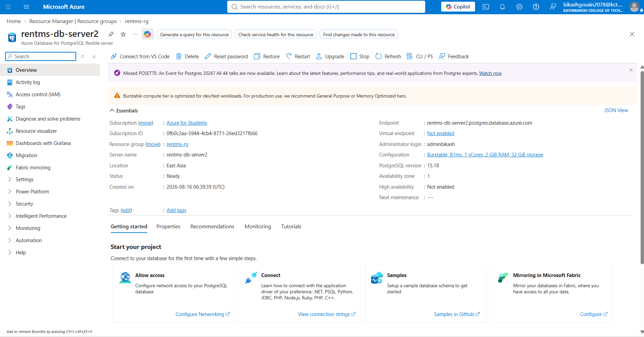Open the top bar feedback icon
This screenshot has height=337, width=644.
553,7
